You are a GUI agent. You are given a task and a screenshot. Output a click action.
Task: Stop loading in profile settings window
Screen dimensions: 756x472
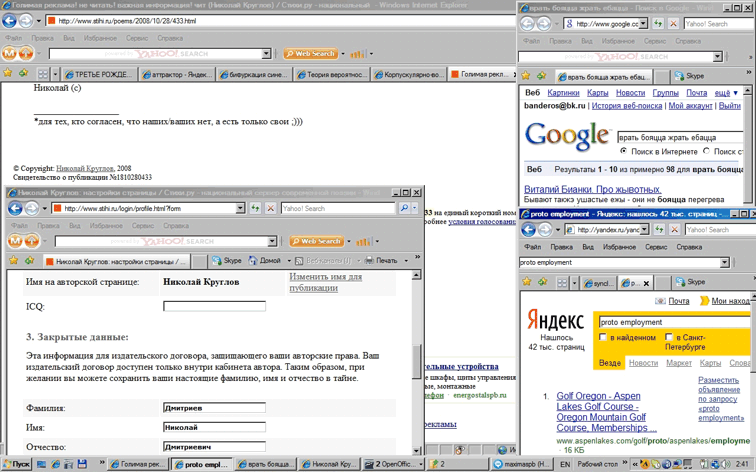click(270, 208)
